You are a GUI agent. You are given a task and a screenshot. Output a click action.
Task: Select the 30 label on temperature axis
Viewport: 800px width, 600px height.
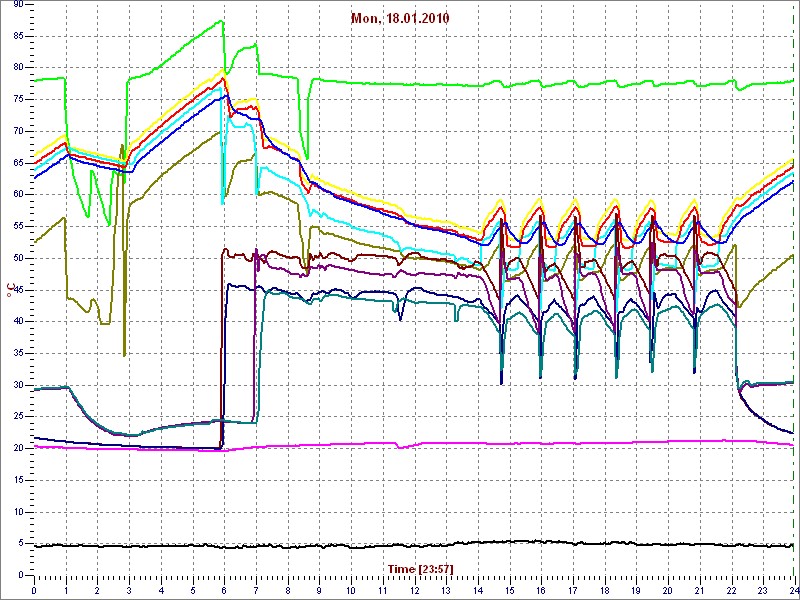18,385
